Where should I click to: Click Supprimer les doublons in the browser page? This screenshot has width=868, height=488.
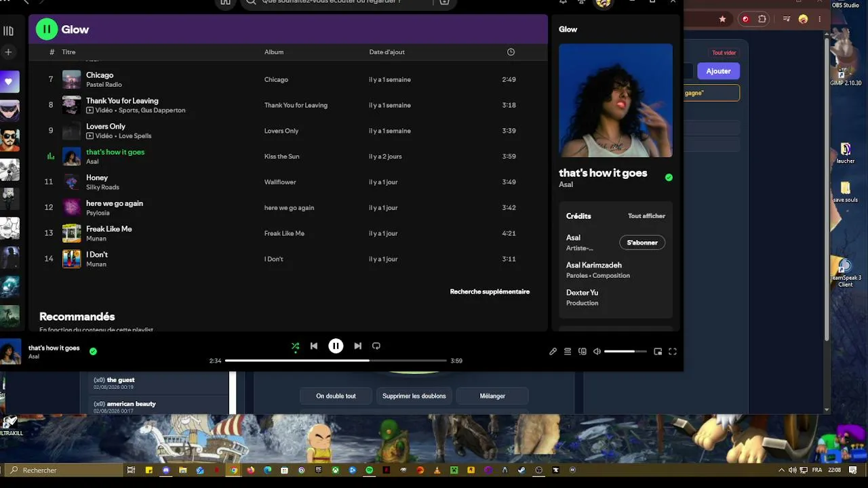coord(414,396)
